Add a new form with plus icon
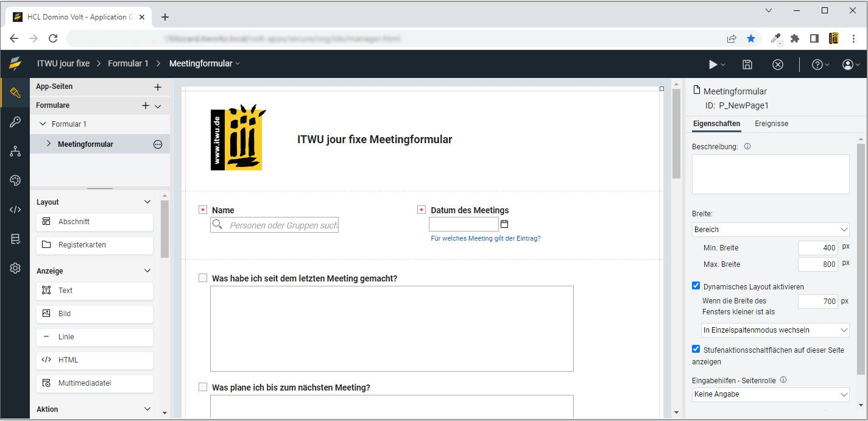This screenshot has height=421, width=868. pyautogui.click(x=146, y=105)
